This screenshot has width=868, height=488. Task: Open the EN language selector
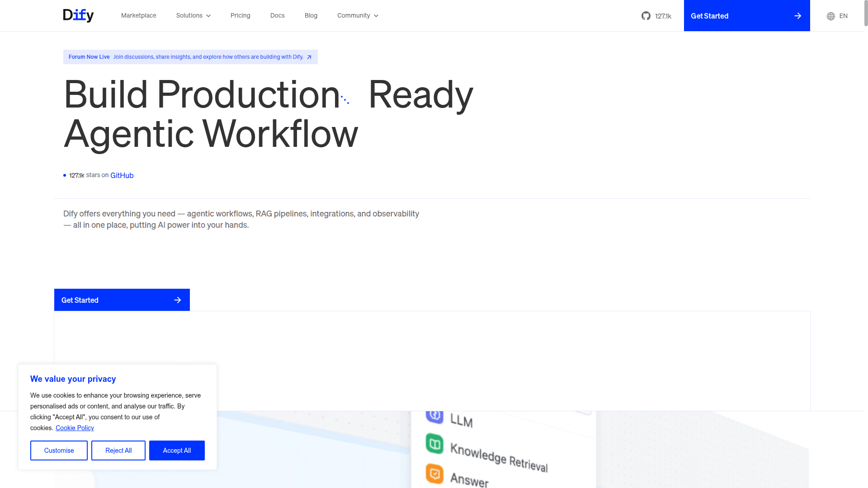coord(843,16)
